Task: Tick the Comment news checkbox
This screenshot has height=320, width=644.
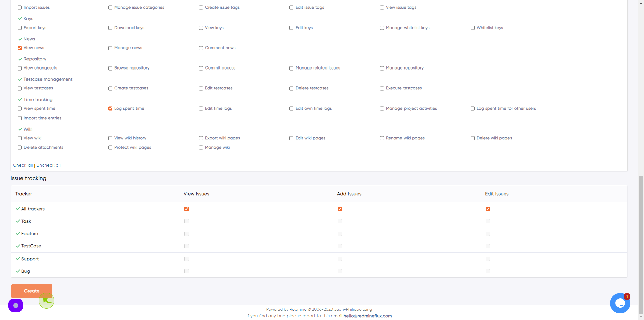Action: pyautogui.click(x=201, y=48)
